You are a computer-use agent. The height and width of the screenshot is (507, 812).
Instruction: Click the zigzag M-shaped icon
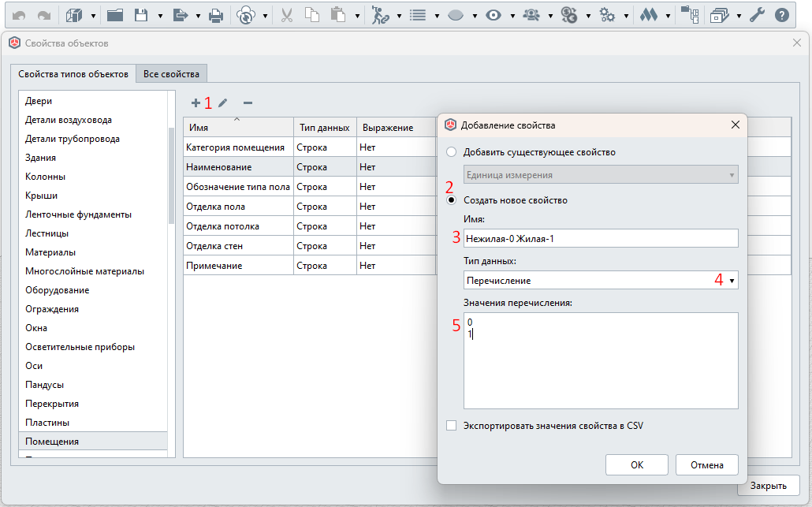[x=648, y=16]
